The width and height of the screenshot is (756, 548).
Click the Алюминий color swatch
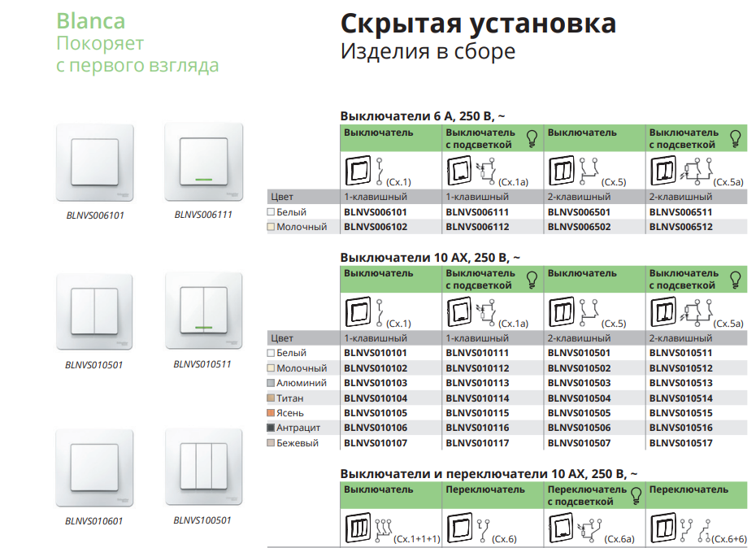pos(271,383)
